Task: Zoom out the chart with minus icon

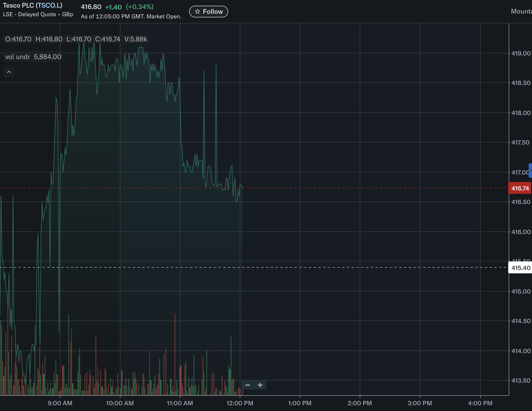Action: [x=247, y=385]
